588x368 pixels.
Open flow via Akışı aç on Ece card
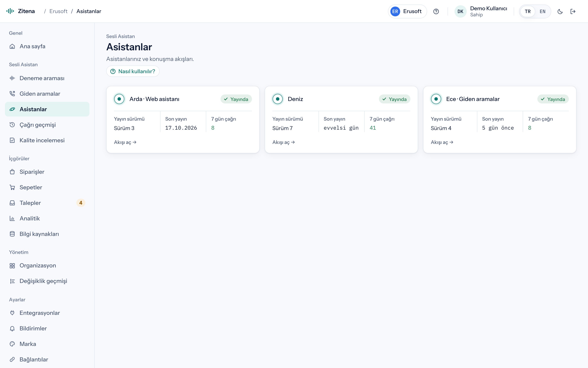tap(442, 142)
